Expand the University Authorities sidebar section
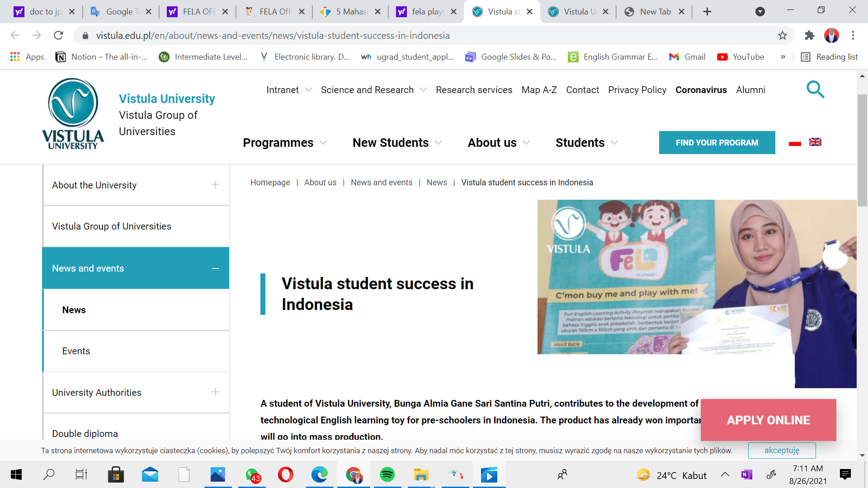The width and height of the screenshot is (868, 488). (216, 392)
